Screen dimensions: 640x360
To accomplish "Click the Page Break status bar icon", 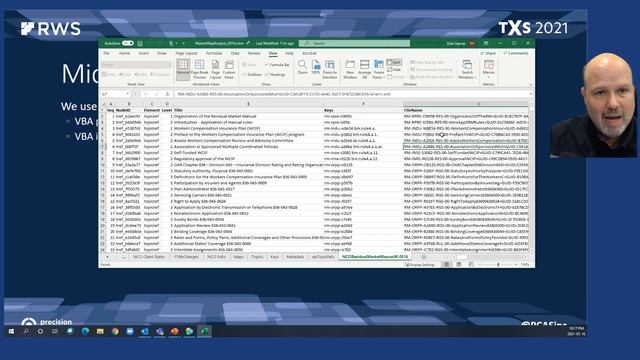I will click(x=471, y=264).
